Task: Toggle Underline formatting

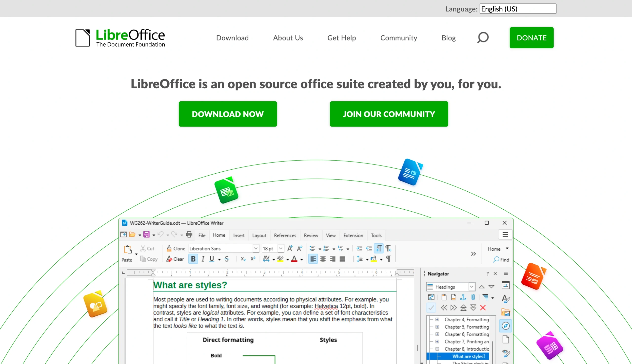Action: click(212, 259)
